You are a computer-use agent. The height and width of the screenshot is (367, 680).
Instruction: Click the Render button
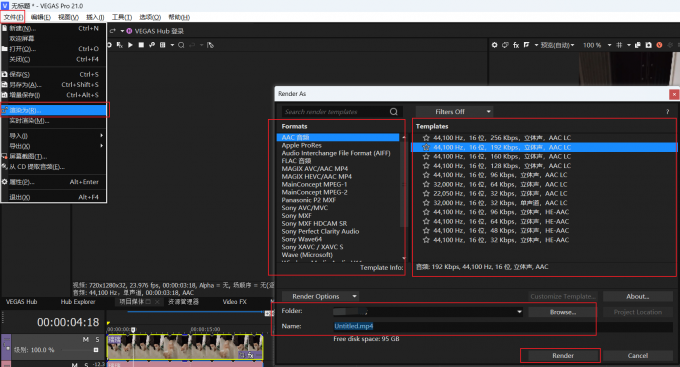pyautogui.click(x=562, y=355)
